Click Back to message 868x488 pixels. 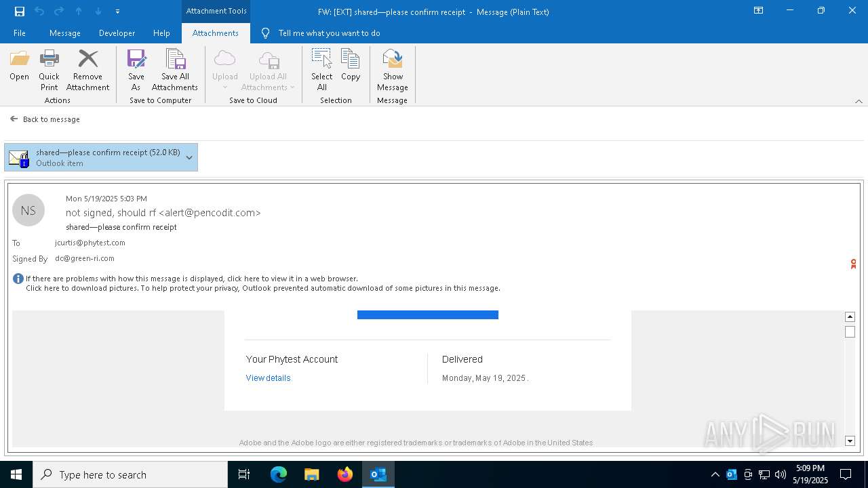tap(45, 119)
